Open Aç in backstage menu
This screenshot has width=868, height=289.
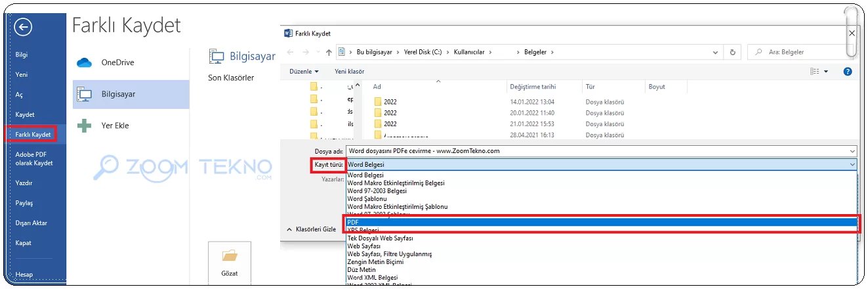pyautogui.click(x=19, y=95)
